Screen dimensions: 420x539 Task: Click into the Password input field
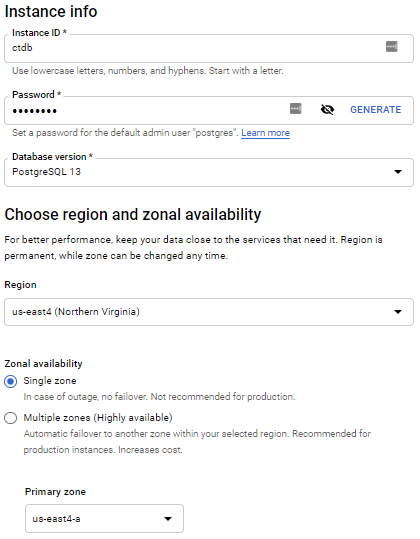coord(148,110)
